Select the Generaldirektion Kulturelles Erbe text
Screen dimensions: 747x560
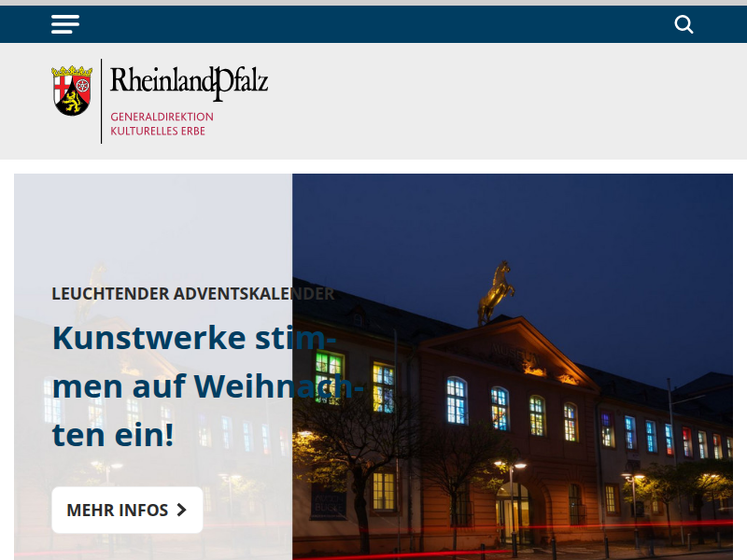[162, 123]
